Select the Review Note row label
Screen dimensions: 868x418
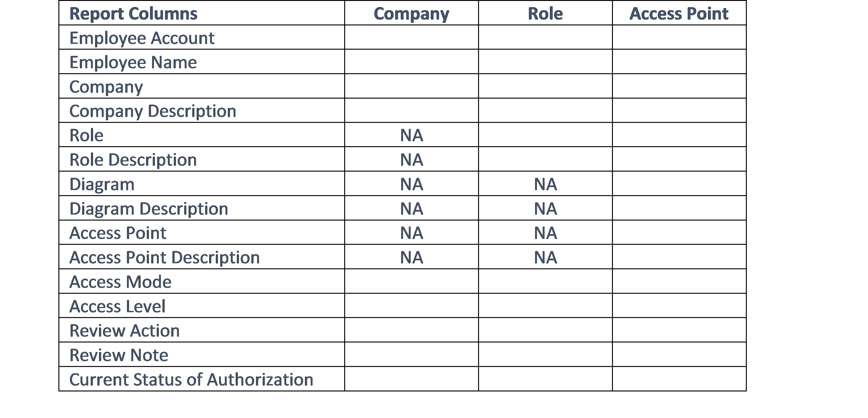click(119, 355)
